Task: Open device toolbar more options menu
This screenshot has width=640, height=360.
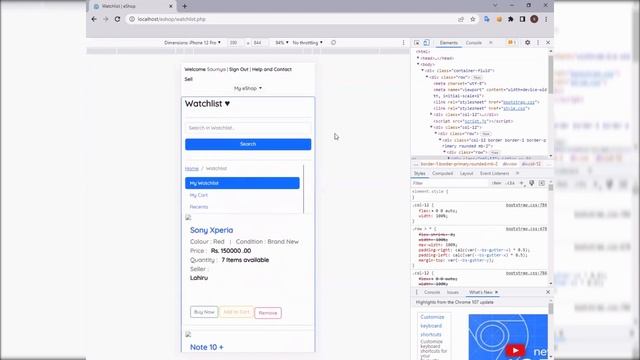Action: (403, 42)
